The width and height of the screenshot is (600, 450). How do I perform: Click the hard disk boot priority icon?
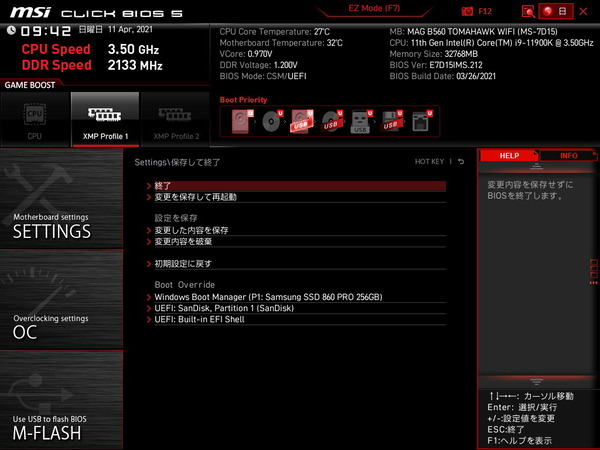[243, 122]
